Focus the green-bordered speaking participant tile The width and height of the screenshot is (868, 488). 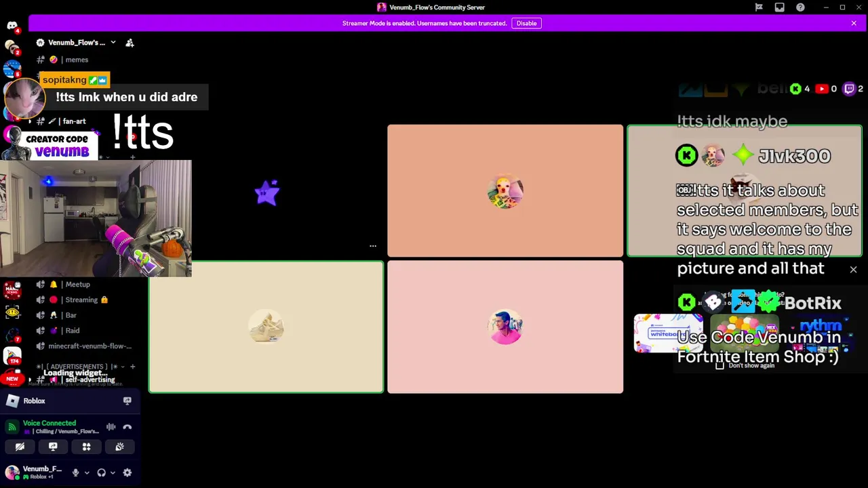[x=744, y=191]
